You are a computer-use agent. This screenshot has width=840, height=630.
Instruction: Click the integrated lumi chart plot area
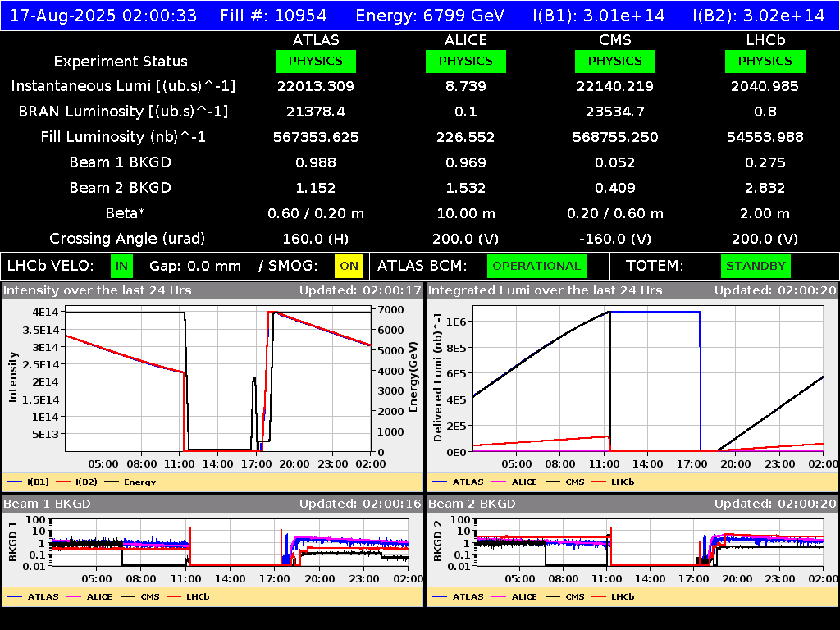coord(648,379)
